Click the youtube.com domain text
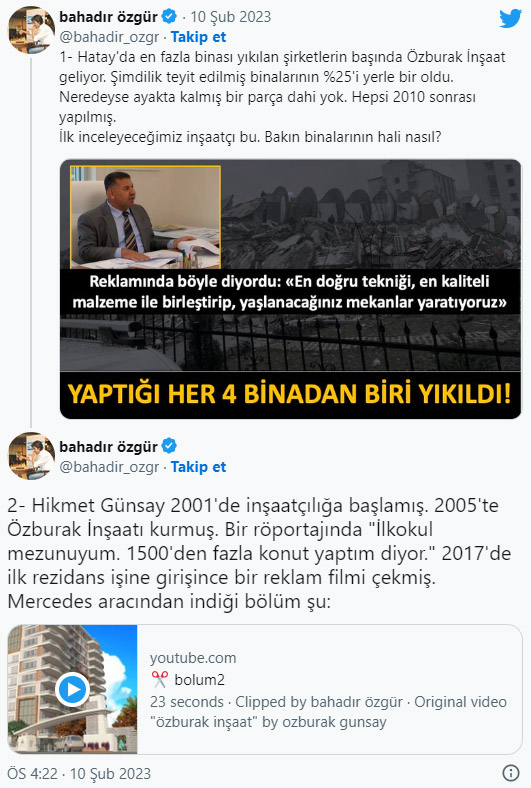Viewport: 531px width, 788px height. [x=193, y=658]
